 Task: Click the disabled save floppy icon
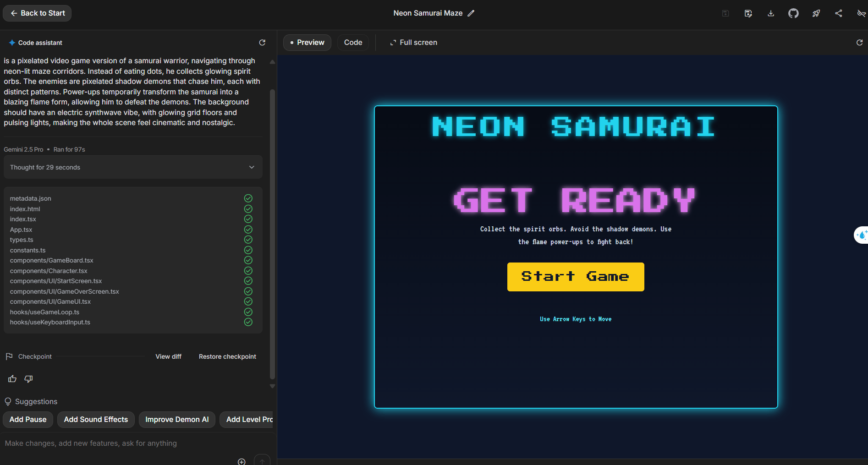point(725,13)
